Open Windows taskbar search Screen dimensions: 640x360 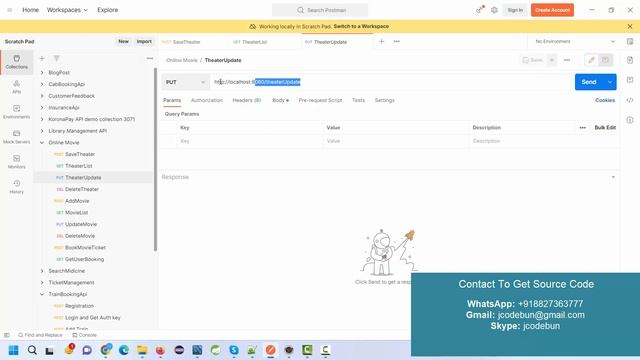pos(32,350)
